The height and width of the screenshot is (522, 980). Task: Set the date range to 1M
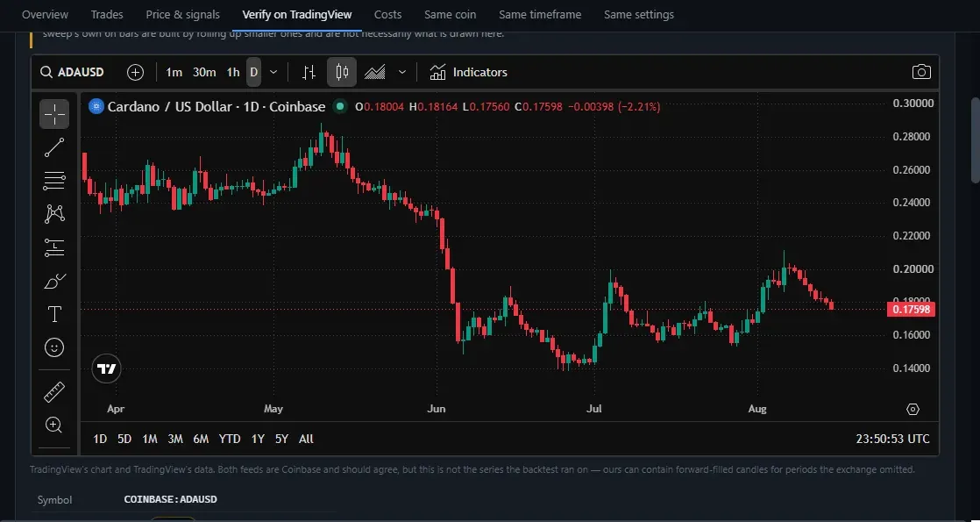click(x=149, y=439)
